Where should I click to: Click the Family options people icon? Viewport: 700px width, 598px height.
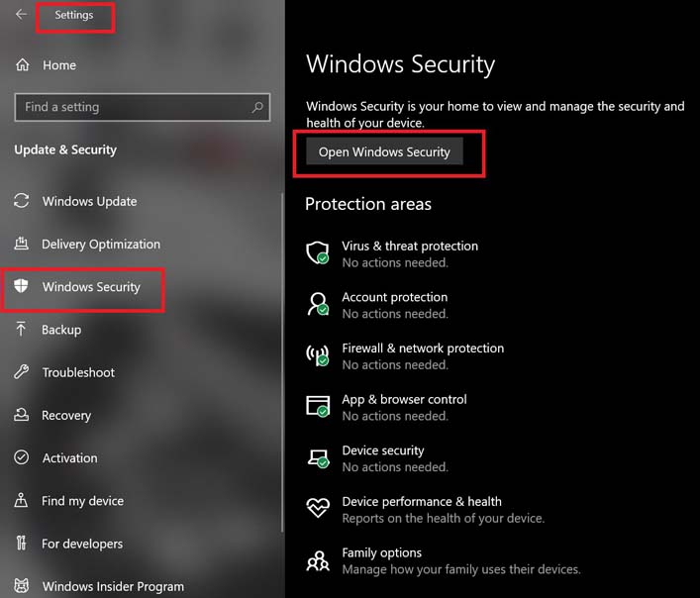pyautogui.click(x=317, y=560)
